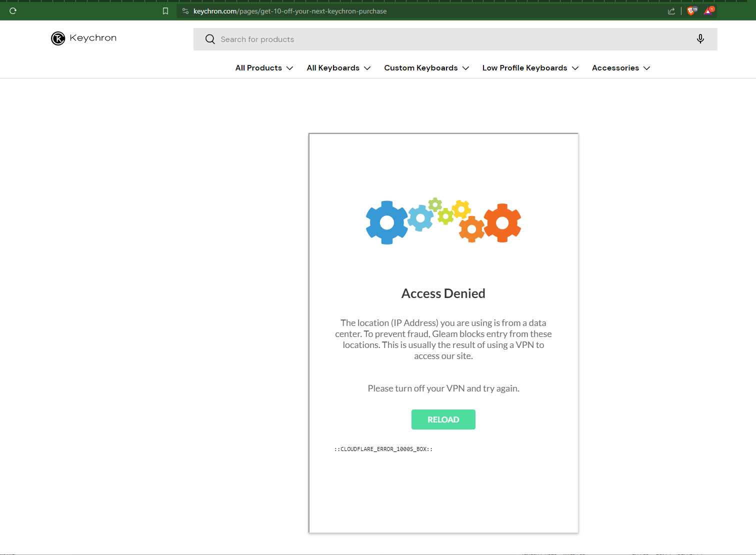The image size is (756, 555).
Task: Open the Low Profile Keyboards menu
Action: pos(530,68)
